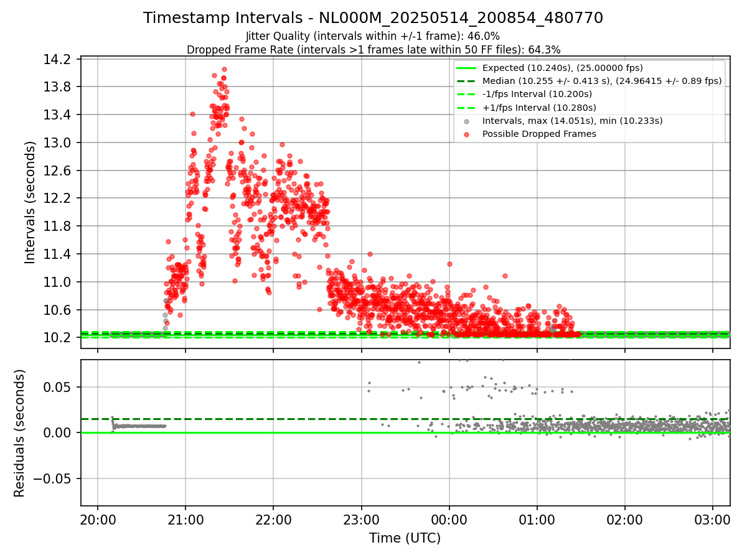
Task: Select the Expected (10.240s) legend entry
Action: 563,68
